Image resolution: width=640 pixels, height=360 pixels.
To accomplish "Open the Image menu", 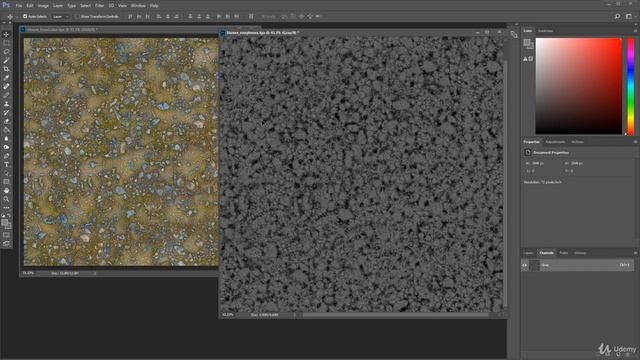I will point(43,6).
